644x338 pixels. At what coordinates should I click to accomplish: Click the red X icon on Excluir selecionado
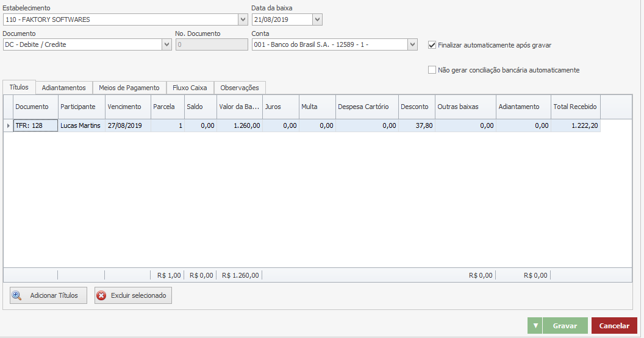[101, 295]
